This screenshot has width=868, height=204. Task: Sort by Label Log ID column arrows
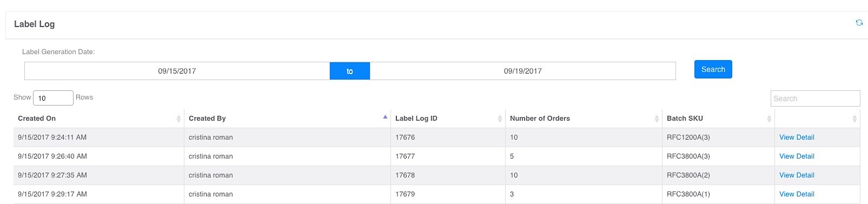click(x=500, y=119)
